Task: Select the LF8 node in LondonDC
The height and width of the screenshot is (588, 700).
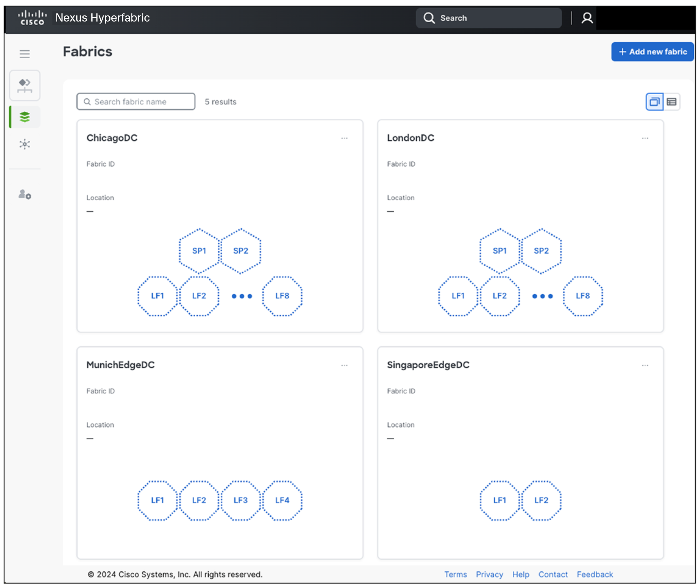Action: [583, 296]
